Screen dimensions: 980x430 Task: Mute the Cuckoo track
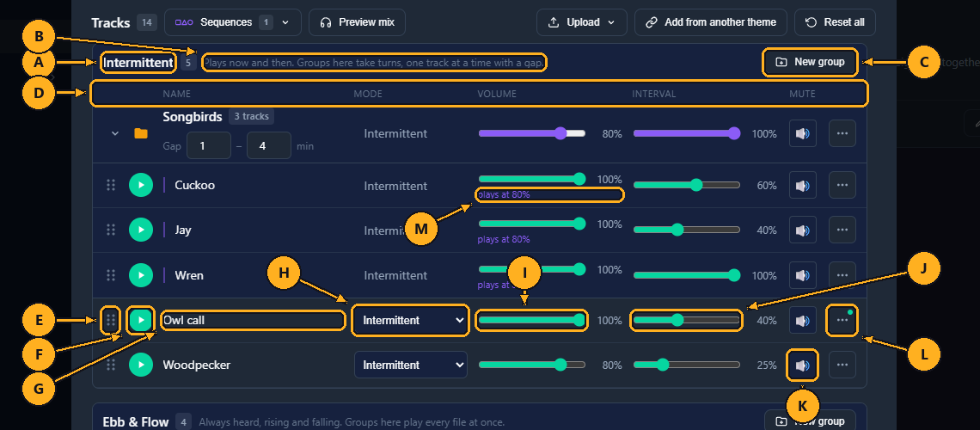click(x=803, y=185)
